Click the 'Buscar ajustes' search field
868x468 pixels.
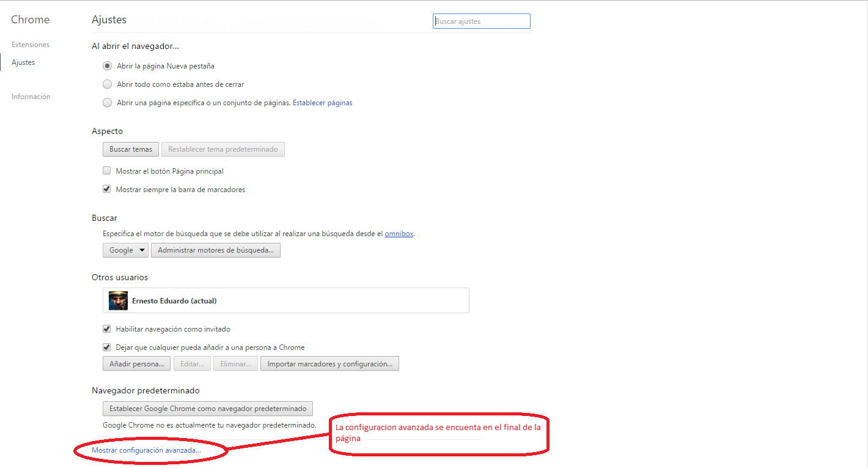tap(481, 21)
